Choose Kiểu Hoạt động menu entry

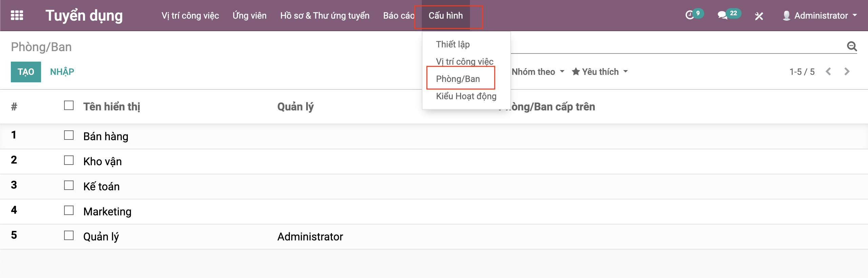(466, 96)
